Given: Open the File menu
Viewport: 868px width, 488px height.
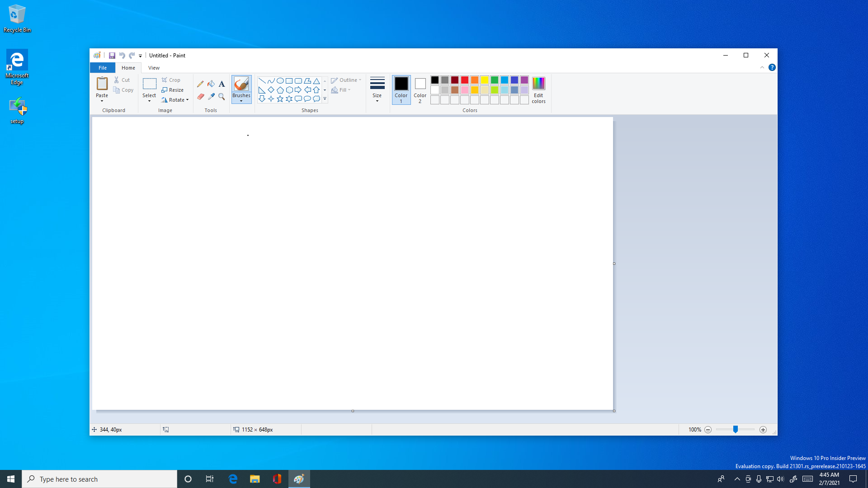Looking at the screenshot, I should 103,68.
